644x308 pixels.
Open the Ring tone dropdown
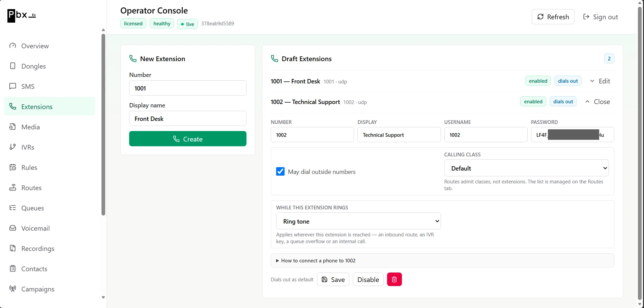[358, 221]
